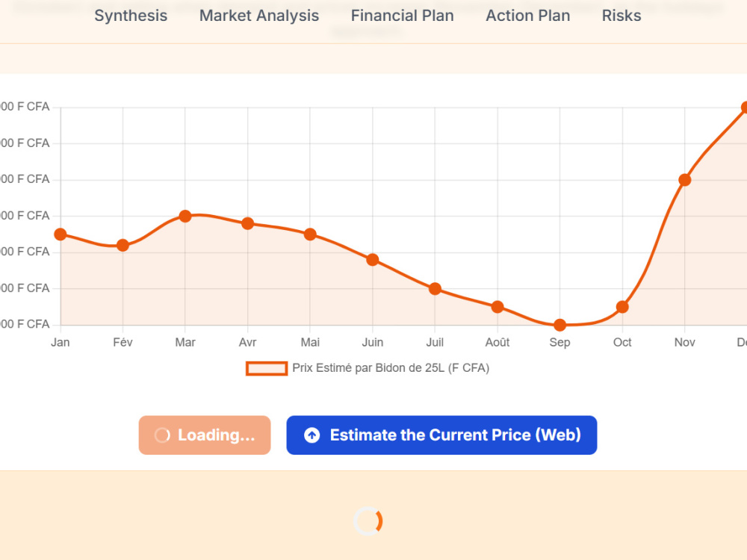Switch to the Market Analysis tab
Screen dimensions: 747x560
pyautogui.click(x=259, y=16)
